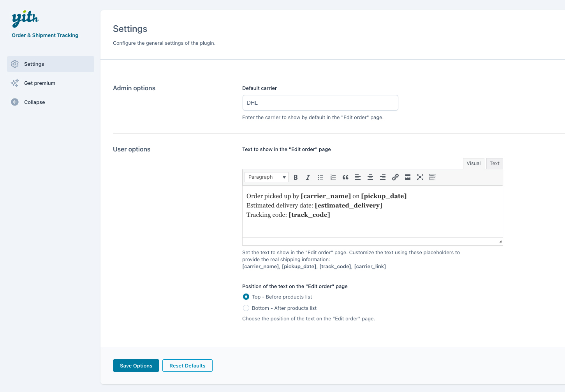Image resolution: width=565 pixels, height=392 pixels.
Task: Click the Save Options button
Action: coord(136,366)
